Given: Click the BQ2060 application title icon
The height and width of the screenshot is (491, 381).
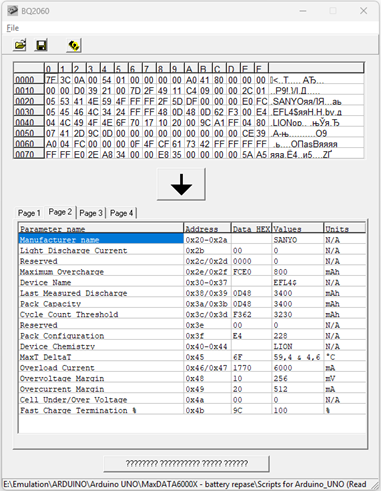Looking at the screenshot, I should coord(13,11).
